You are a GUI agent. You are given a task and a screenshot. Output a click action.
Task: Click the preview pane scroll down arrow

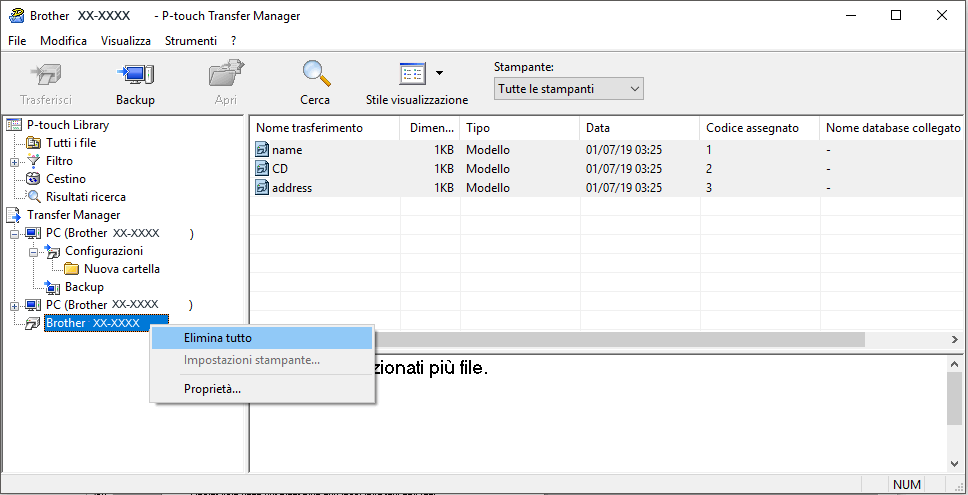click(954, 463)
